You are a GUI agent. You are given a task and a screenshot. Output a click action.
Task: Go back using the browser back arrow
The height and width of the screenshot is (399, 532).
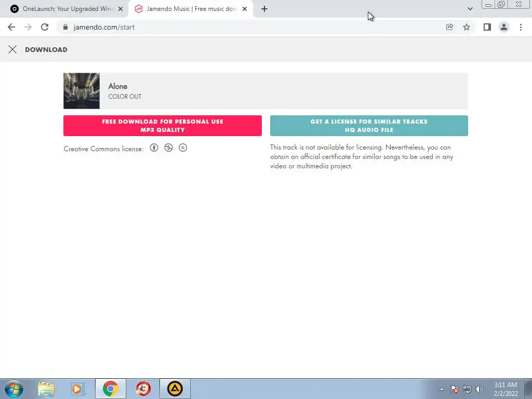tap(11, 27)
